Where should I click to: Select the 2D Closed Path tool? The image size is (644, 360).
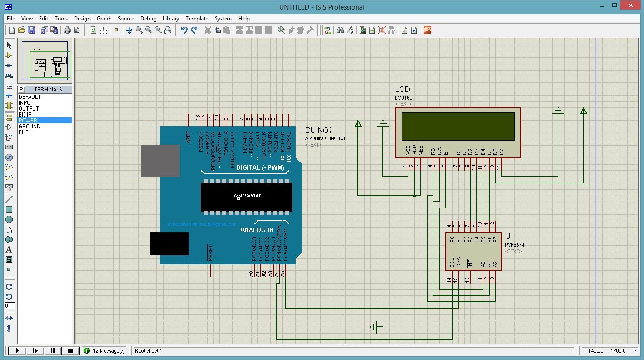9,239
